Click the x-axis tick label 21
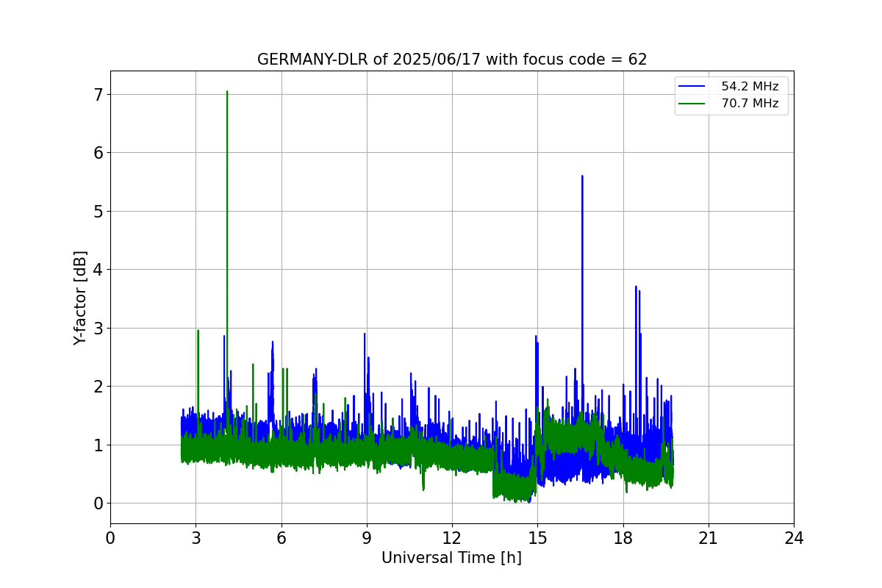The height and width of the screenshot is (588, 882). pos(709,538)
